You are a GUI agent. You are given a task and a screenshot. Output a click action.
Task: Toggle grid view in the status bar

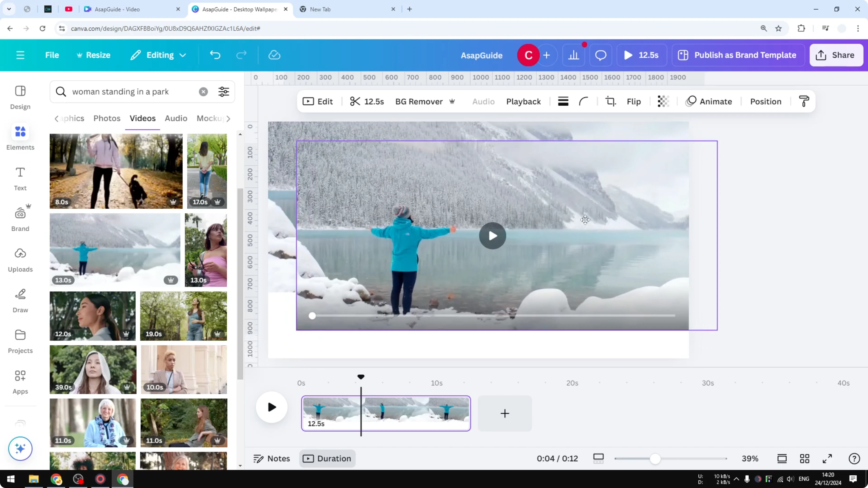coord(805,458)
